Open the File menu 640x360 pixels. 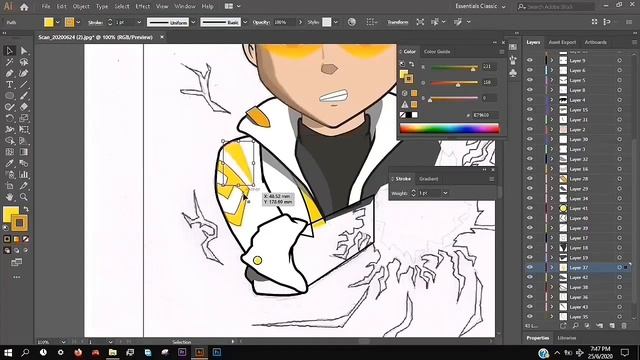click(x=46, y=7)
